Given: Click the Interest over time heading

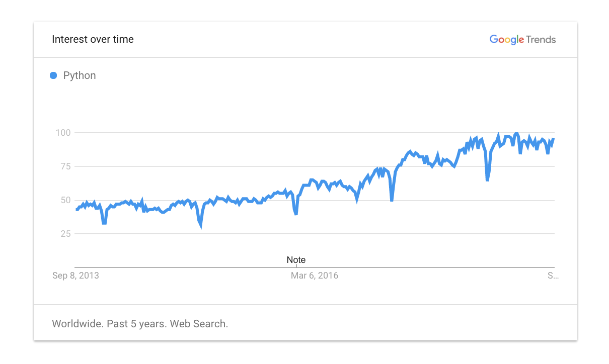Looking at the screenshot, I should click(x=93, y=39).
